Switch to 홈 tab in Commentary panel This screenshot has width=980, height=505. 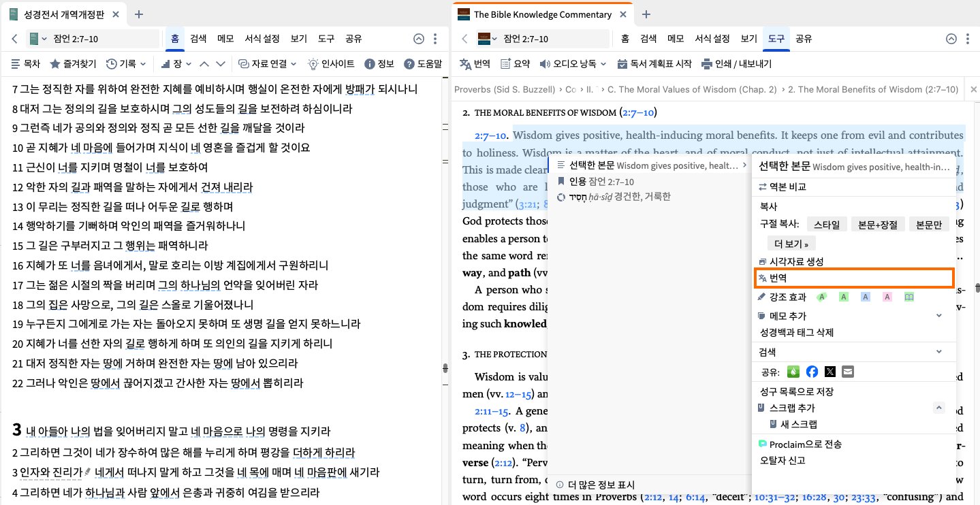pyautogui.click(x=625, y=39)
